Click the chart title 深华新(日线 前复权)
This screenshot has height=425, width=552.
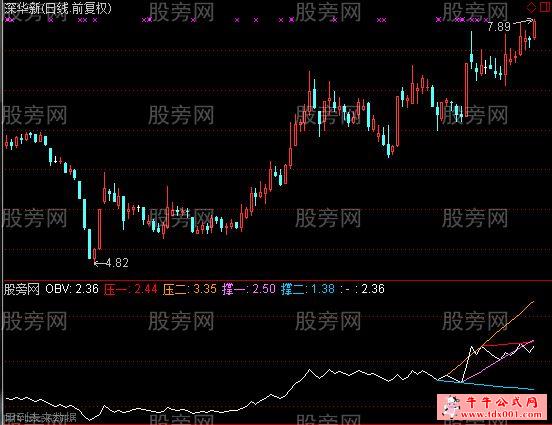(x=58, y=8)
